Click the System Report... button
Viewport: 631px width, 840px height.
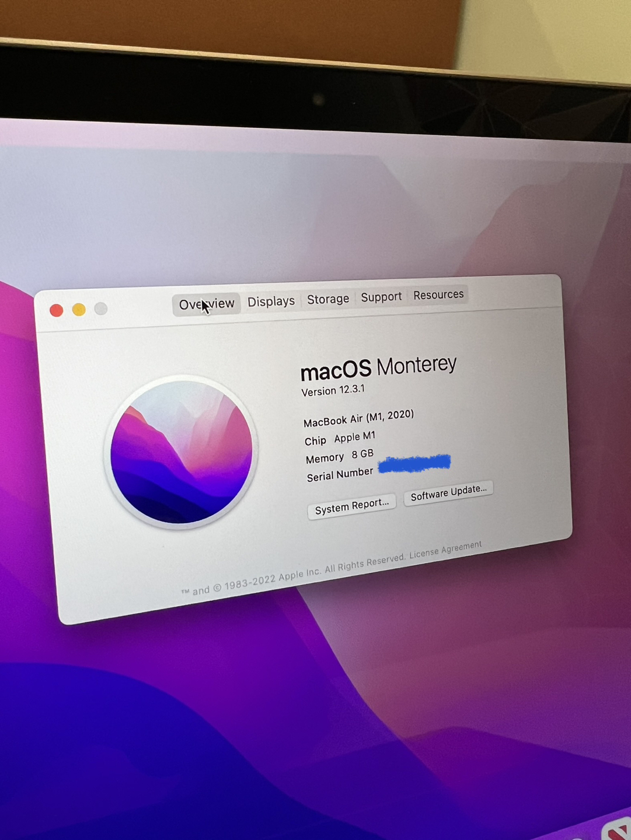(x=352, y=506)
